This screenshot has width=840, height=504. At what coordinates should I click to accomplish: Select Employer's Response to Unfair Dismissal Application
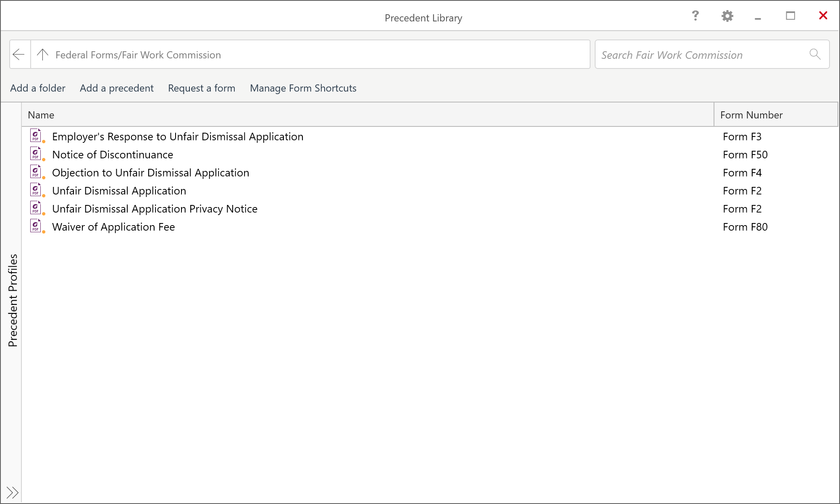click(178, 136)
